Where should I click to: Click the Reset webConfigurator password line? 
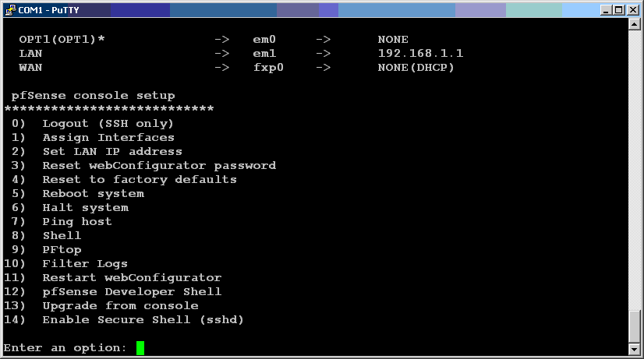143,165
